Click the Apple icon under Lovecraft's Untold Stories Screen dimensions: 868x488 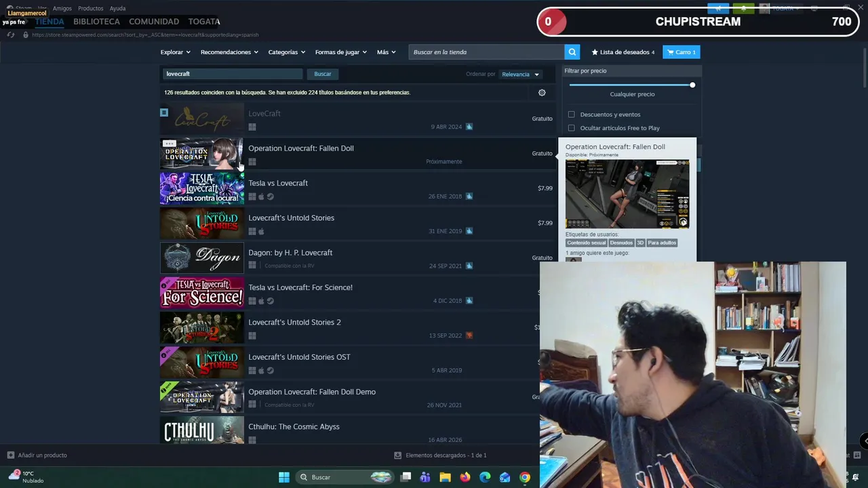coord(261,231)
